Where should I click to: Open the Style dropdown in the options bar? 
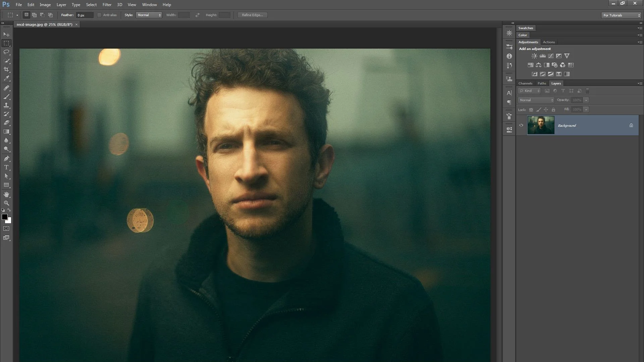[149, 15]
